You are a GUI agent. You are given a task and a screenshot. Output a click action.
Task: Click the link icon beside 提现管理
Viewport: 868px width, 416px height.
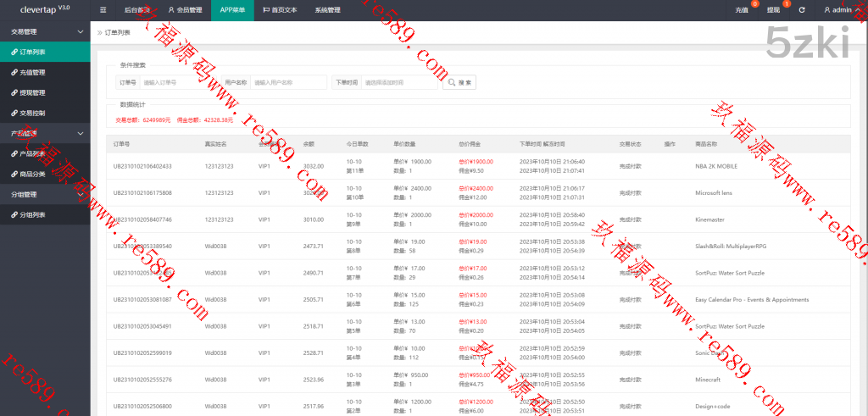[x=14, y=92]
